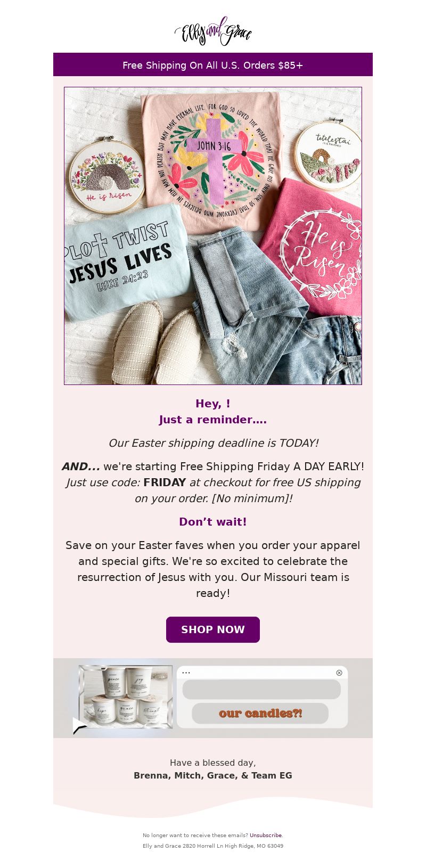Click the "Don't wait!" heading
Image resolution: width=426 pixels, height=868 pixels.
(x=213, y=522)
